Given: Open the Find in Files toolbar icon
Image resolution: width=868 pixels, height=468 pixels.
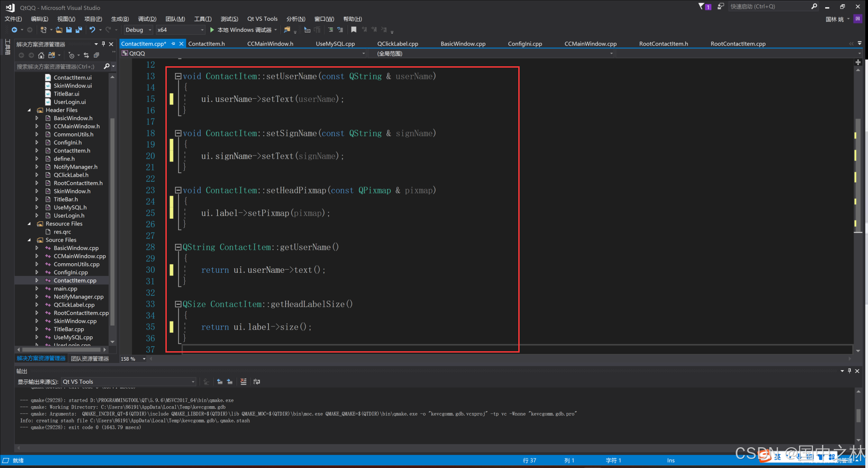Looking at the screenshot, I should point(287,30).
